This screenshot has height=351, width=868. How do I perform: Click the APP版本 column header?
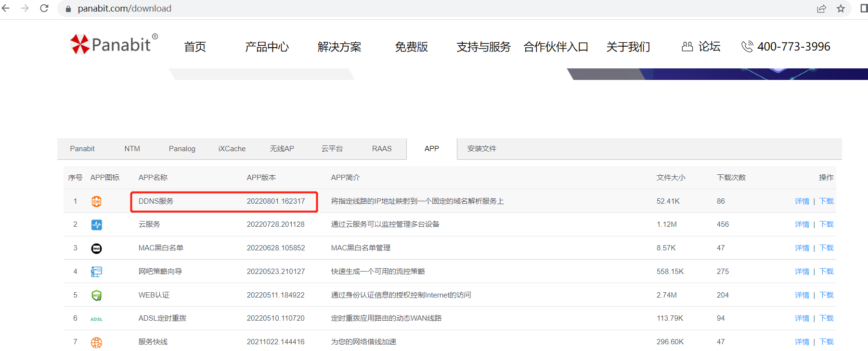click(x=261, y=178)
